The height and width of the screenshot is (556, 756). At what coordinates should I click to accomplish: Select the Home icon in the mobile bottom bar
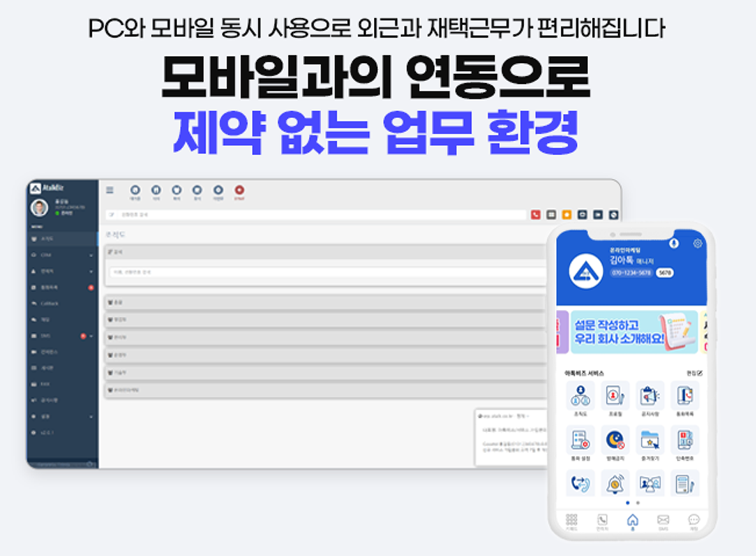tap(633, 520)
